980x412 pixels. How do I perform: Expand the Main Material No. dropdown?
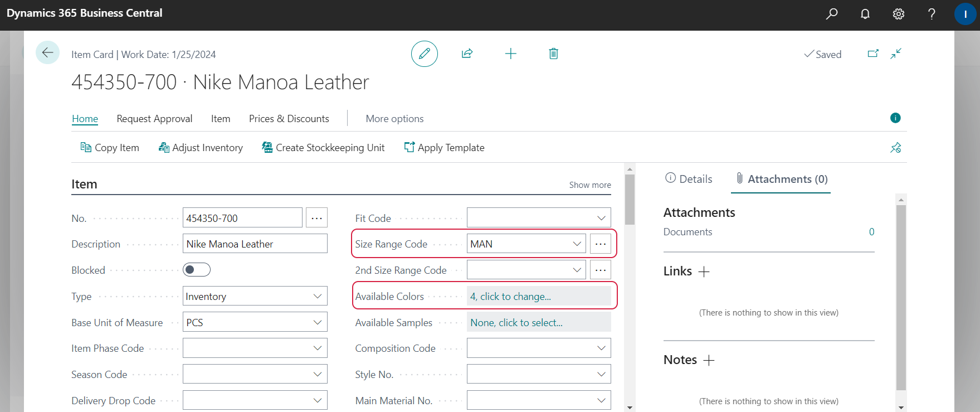point(601,400)
